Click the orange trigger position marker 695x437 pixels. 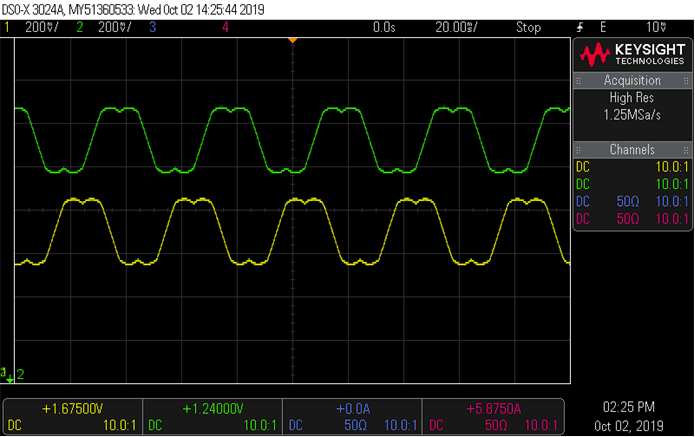(292, 39)
